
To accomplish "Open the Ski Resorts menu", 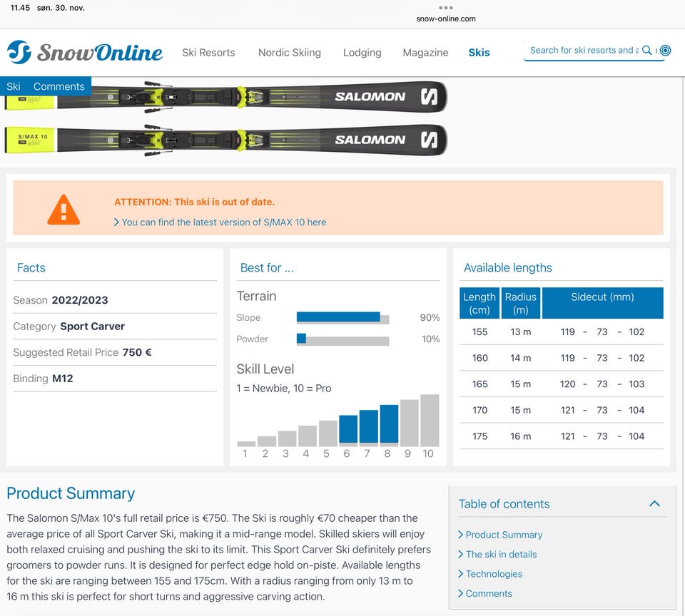I will coord(208,52).
